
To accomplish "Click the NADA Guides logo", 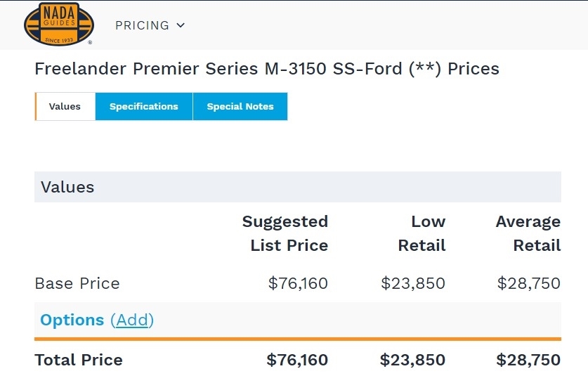I will tap(59, 24).
